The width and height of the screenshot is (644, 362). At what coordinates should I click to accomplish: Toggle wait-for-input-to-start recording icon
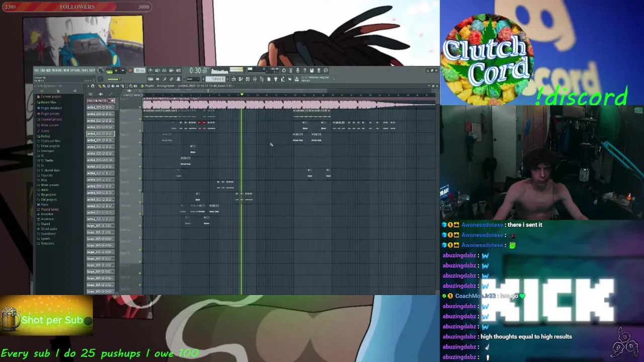[x=157, y=70]
